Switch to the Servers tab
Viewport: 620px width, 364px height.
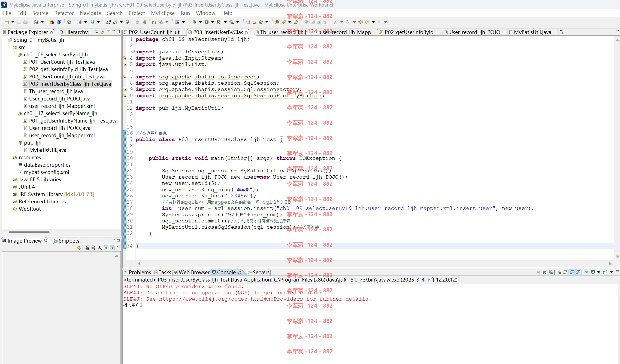click(259, 272)
